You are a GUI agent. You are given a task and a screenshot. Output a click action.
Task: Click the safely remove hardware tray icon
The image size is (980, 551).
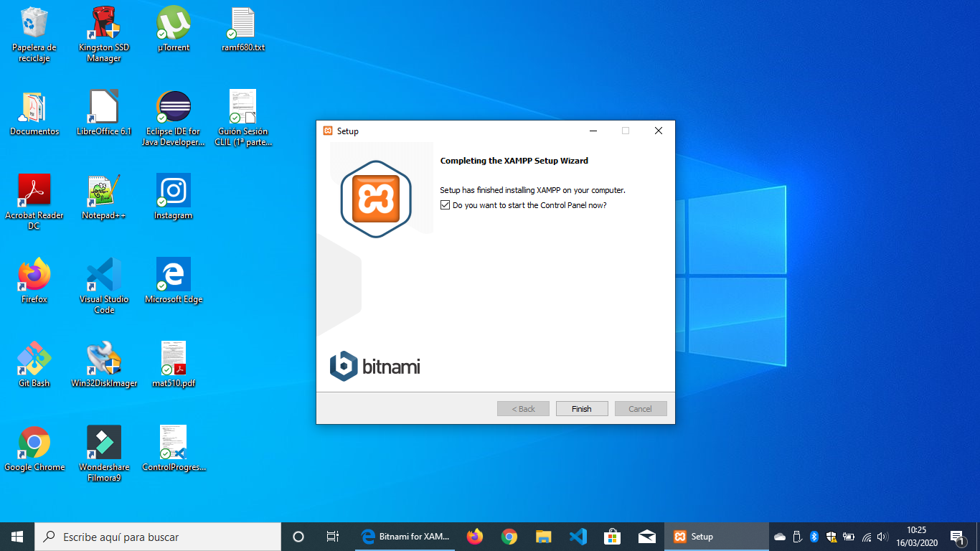[x=797, y=537]
